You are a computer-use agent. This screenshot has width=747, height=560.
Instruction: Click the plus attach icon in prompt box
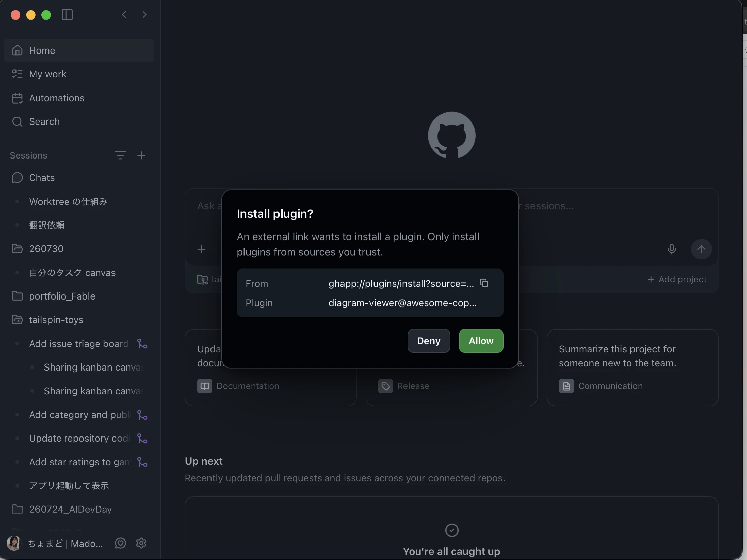tap(202, 249)
